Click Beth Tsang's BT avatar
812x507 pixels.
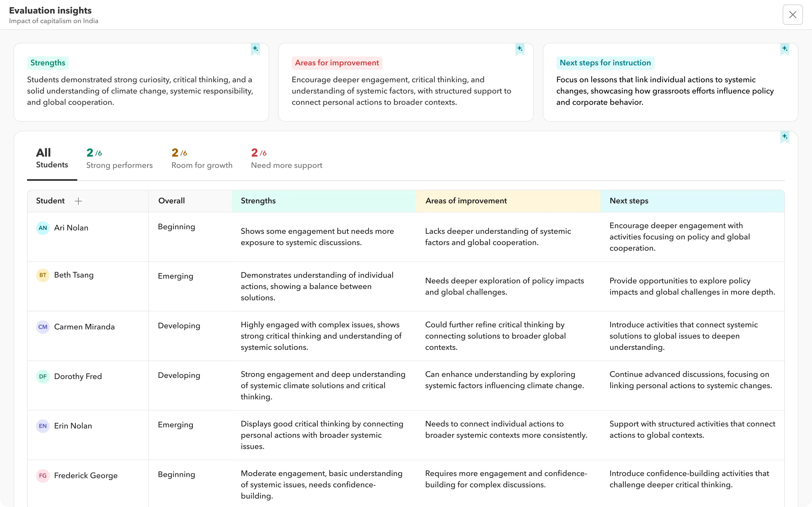click(x=43, y=275)
